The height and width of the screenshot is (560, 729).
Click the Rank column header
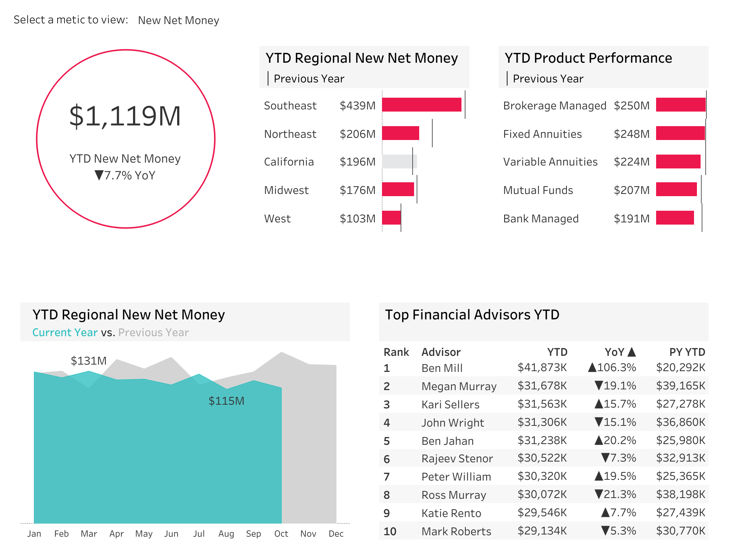point(396,352)
